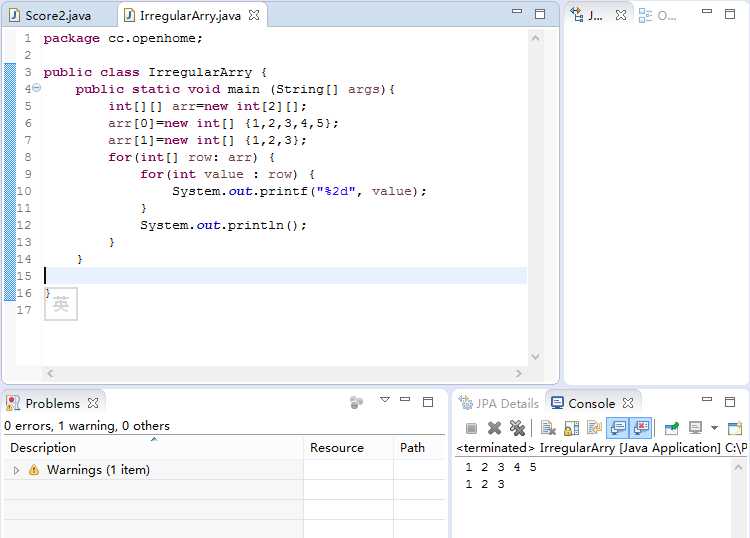Close the J... view tab
Viewport: 750px width, 538px height.
click(621, 15)
